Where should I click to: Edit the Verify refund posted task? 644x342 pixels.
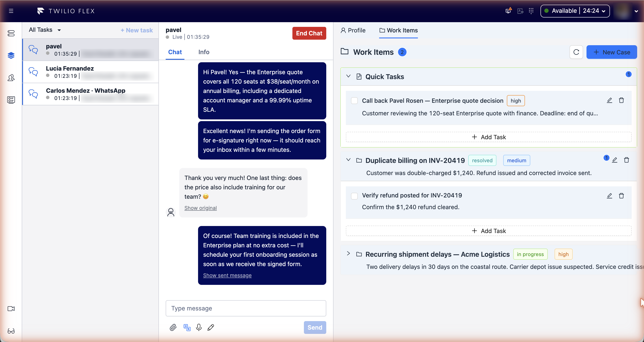point(609,196)
